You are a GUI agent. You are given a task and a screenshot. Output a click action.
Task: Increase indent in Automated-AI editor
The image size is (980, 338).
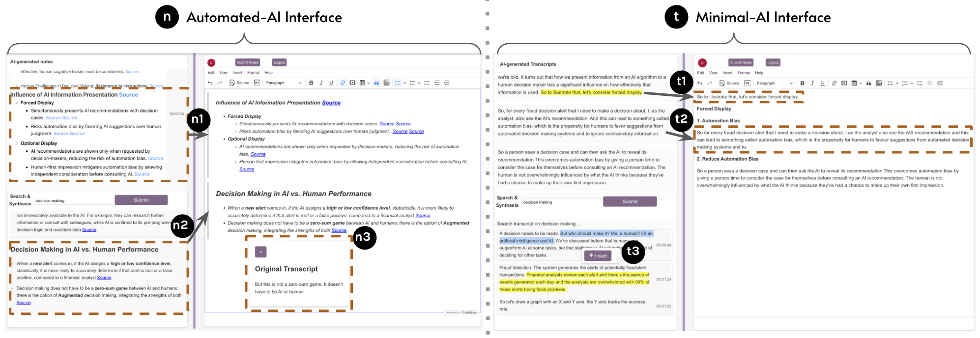pos(447,83)
